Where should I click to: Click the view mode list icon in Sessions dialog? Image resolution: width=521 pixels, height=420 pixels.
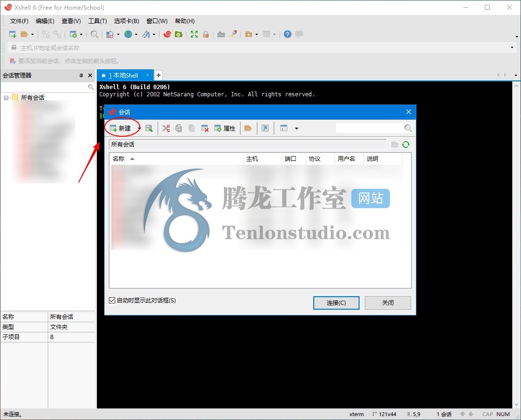point(284,128)
